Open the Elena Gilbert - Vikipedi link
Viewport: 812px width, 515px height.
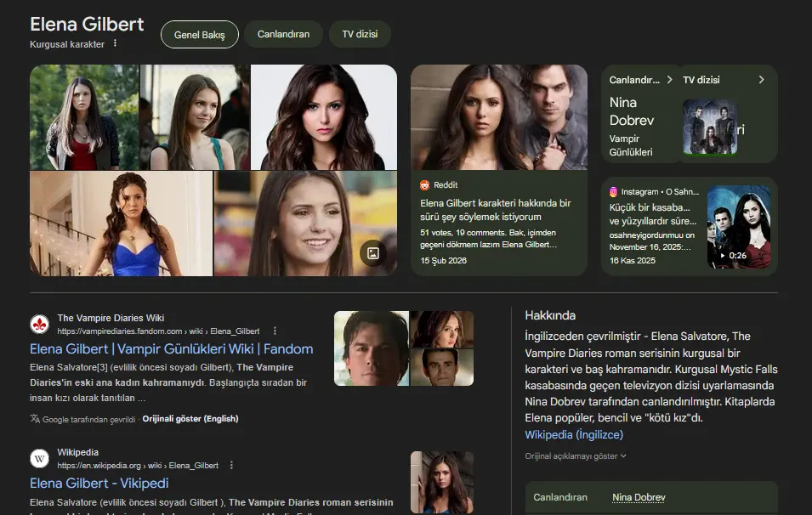coord(99,484)
